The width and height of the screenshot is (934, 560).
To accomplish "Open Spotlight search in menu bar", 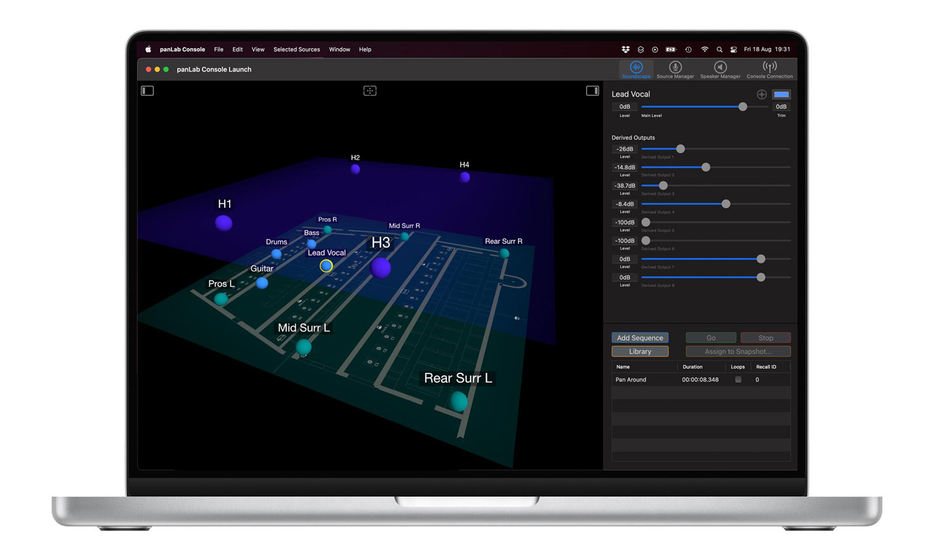I will pyautogui.click(x=719, y=49).
